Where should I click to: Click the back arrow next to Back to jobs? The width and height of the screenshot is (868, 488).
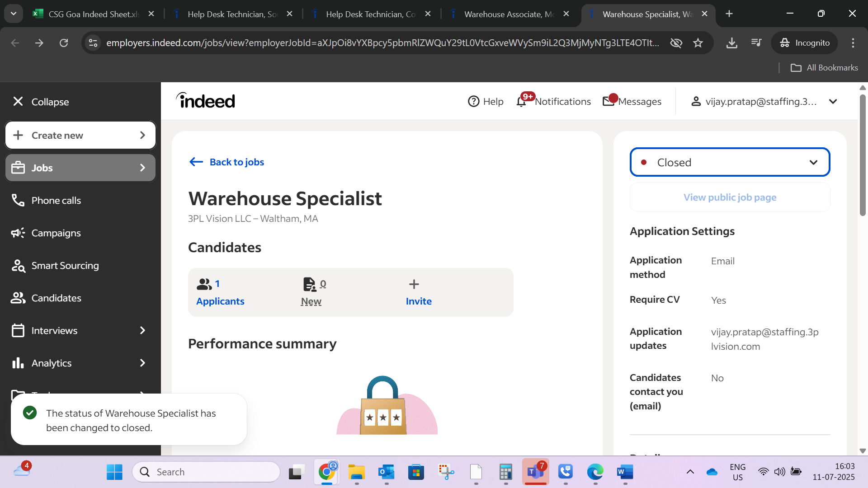tap(196, 162)
